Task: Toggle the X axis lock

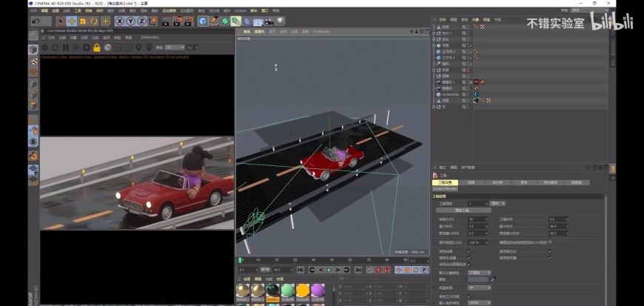Action: pos(119,21)
